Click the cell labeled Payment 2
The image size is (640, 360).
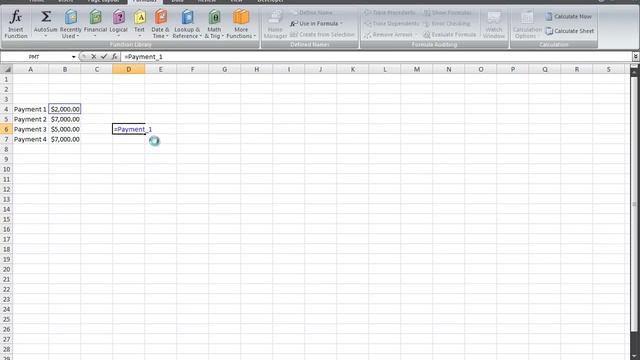pyautogui.click(x=30, y=119)
